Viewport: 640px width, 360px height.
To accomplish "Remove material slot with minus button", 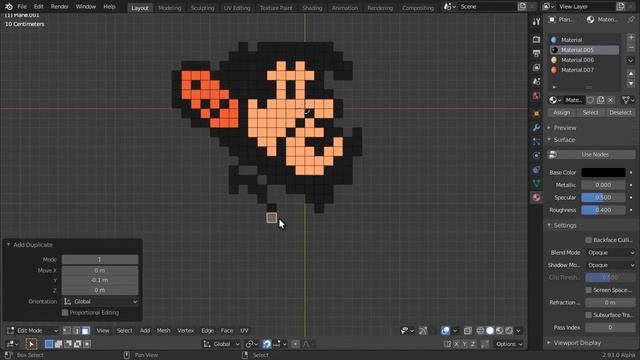I will point(631,48).
